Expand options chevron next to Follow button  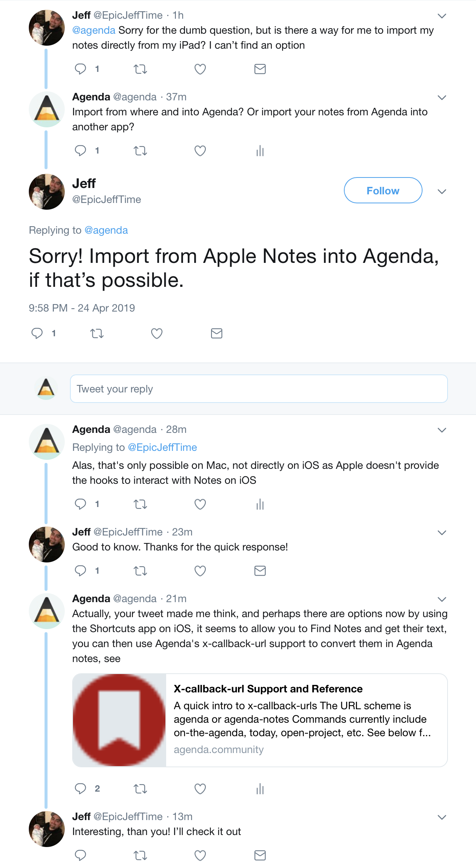(442, 191)
